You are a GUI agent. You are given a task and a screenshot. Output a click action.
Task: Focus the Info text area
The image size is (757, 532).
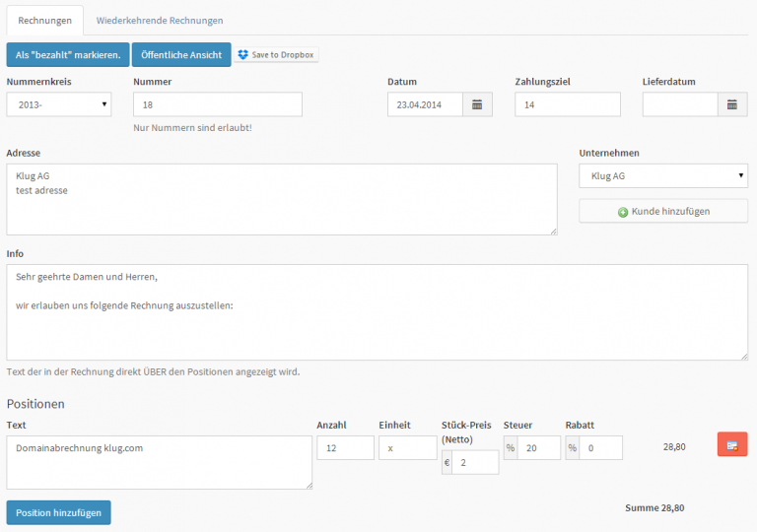[x=377, y=311]
